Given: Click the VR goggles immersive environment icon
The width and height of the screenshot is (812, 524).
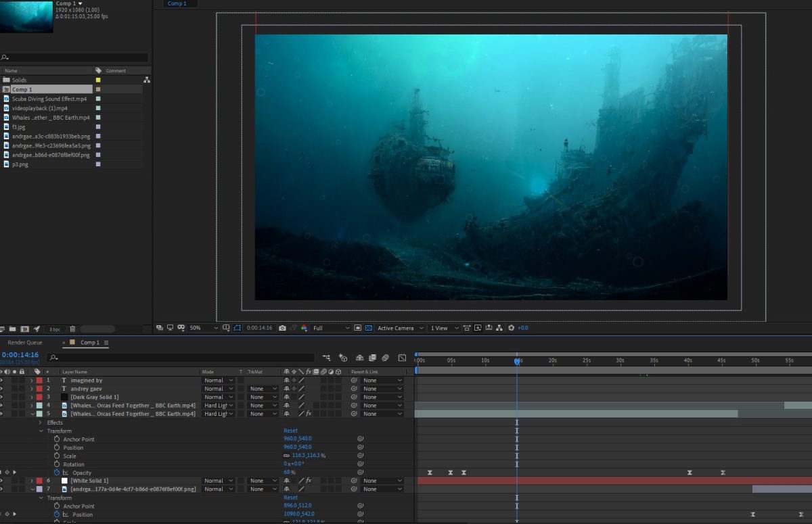Looking at the screenshot, I should [181, 328].
